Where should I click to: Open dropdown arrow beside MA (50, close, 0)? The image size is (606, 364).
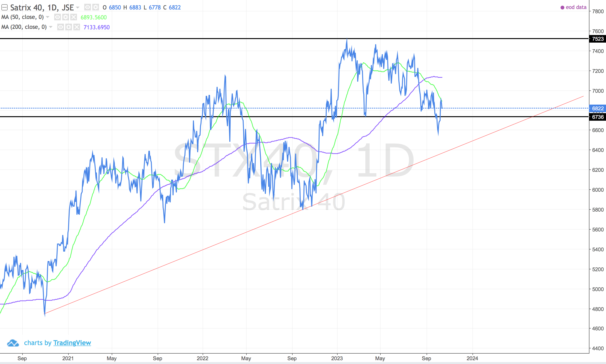pos(48,17)
